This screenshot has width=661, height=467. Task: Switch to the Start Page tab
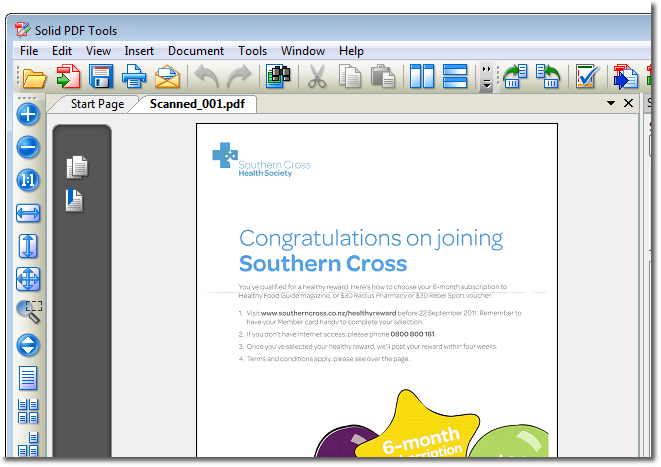point(97,104)
